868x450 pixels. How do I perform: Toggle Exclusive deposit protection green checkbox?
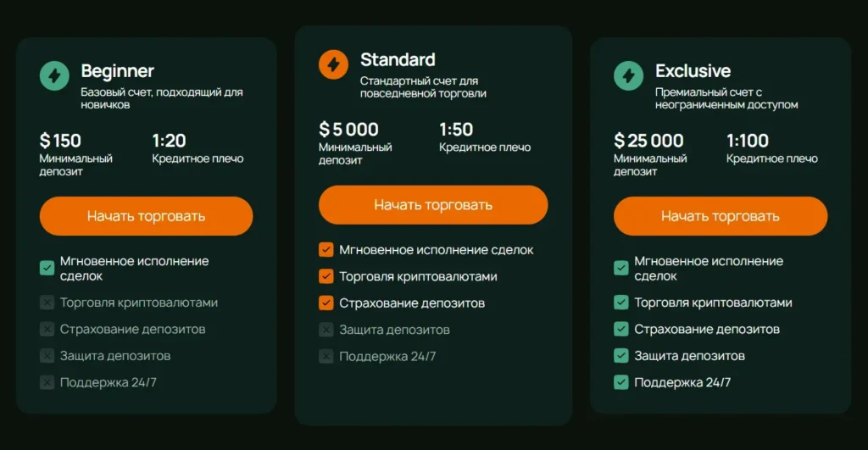tap(621, 356)
